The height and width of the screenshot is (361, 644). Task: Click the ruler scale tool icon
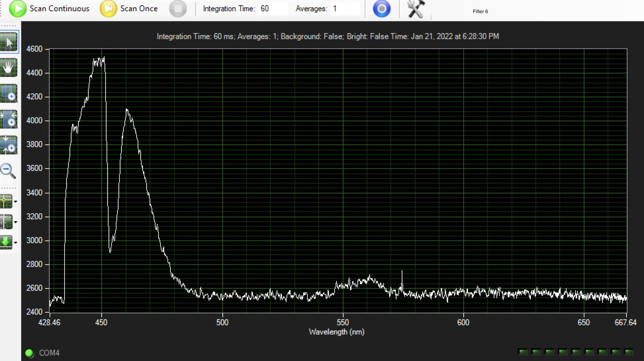[x=6, y=222]
